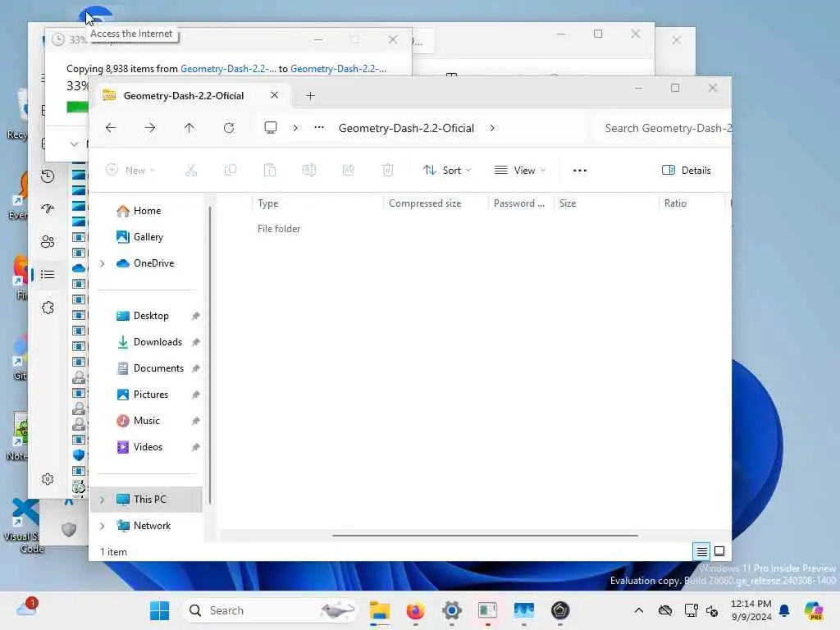Show hidden breadcrumb path ellipsis
The image size is (840, 630).
pos(319,127)
